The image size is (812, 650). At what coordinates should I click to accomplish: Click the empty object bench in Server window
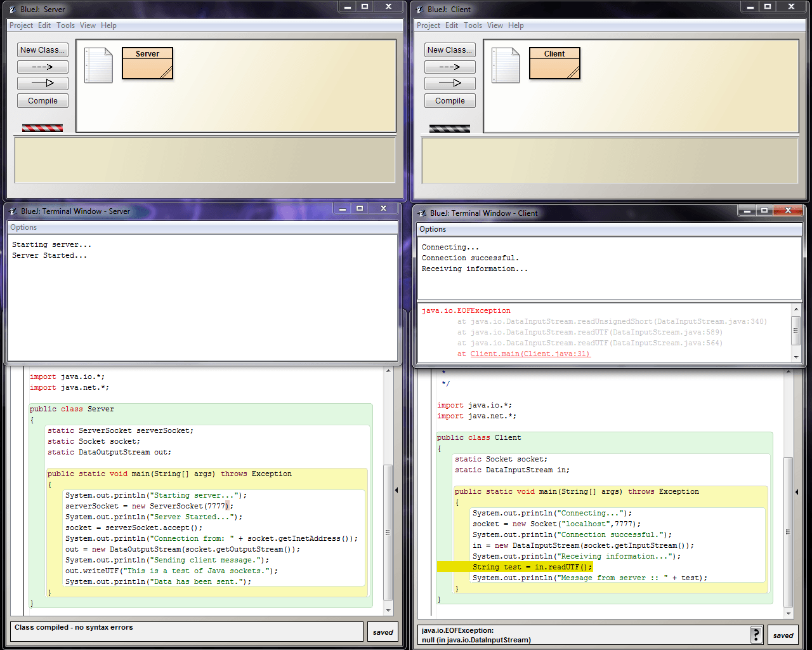pos(204,160)
